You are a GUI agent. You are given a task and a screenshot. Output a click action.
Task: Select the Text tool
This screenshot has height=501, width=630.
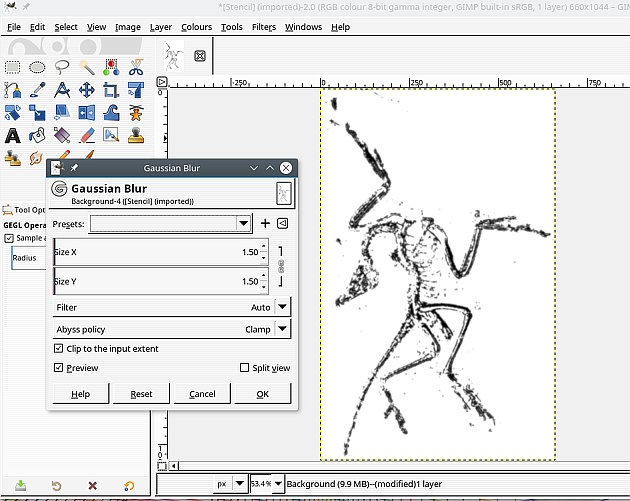tap(12, 136)
